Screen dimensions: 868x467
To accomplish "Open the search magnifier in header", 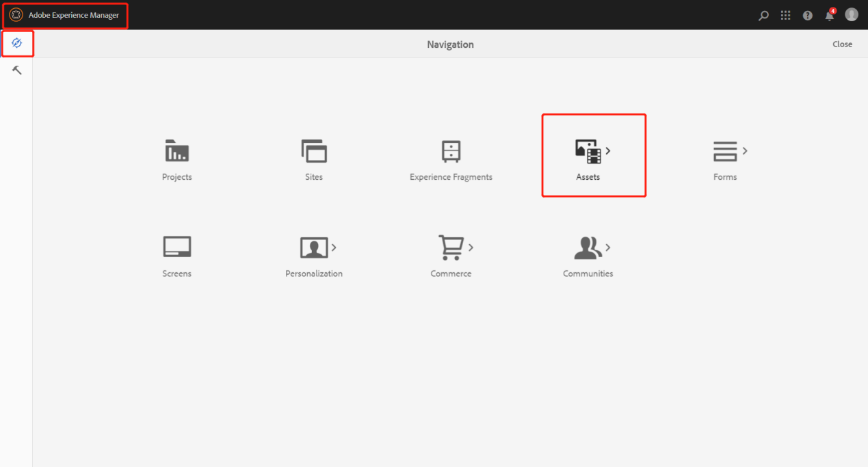I will [763, 15].
